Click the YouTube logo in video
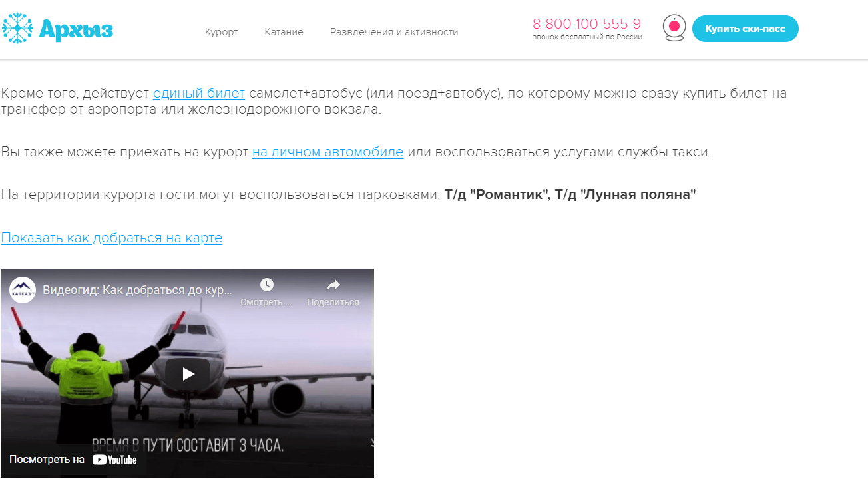This screenshot has width=868, height=491. tap(114, 459)
